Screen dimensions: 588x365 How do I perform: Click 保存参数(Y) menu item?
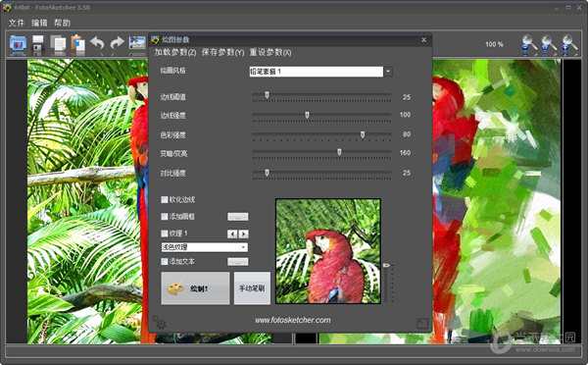(x=222, y=52)
